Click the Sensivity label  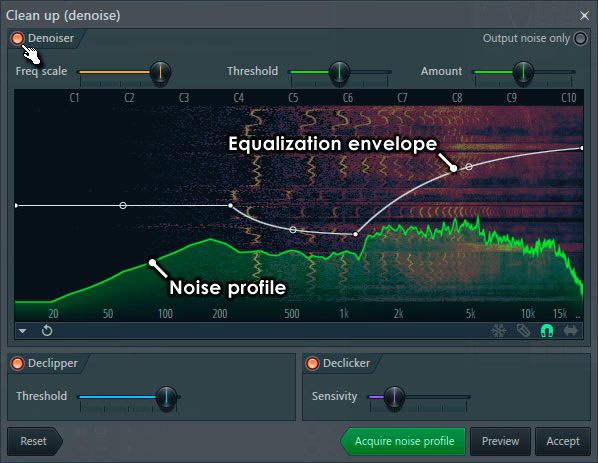334,396
